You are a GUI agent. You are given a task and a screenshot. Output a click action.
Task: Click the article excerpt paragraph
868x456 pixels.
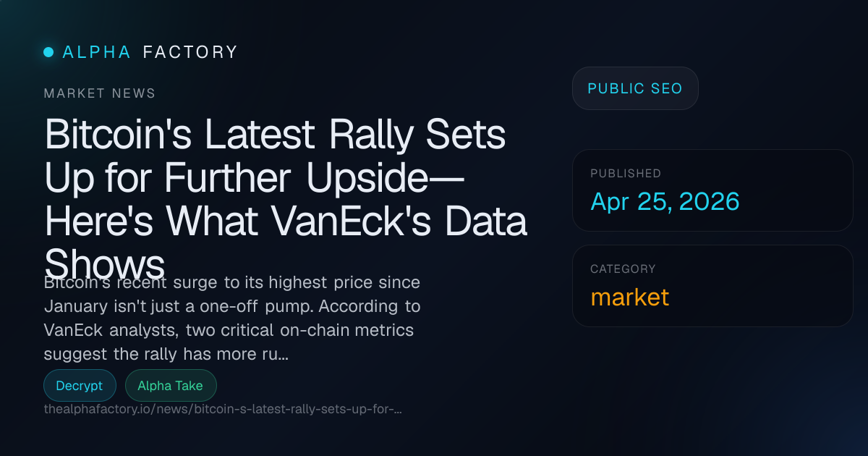(x=231, y=318)
